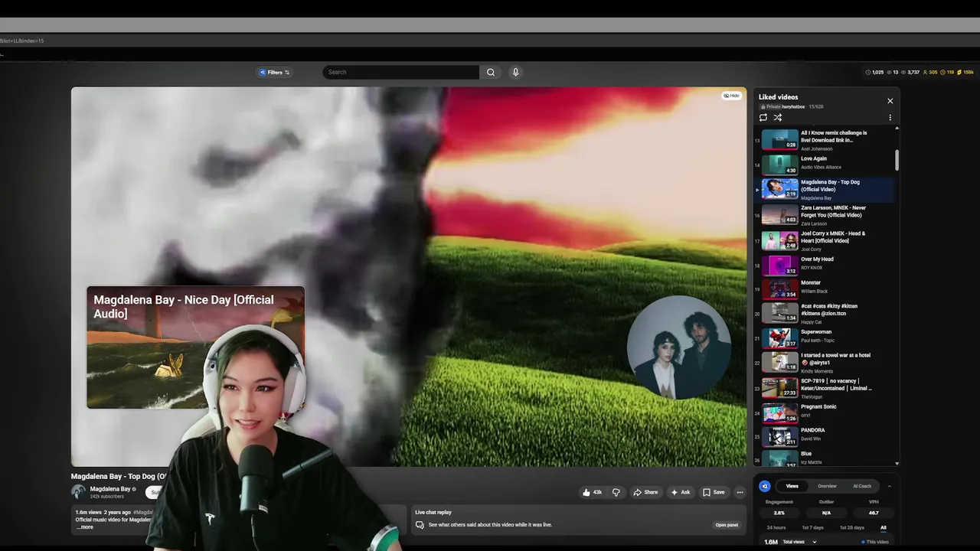This screenshot has width=980, height=551.
Task: Click the search input field
Action: pyautogui.click(x=400, y=72)
